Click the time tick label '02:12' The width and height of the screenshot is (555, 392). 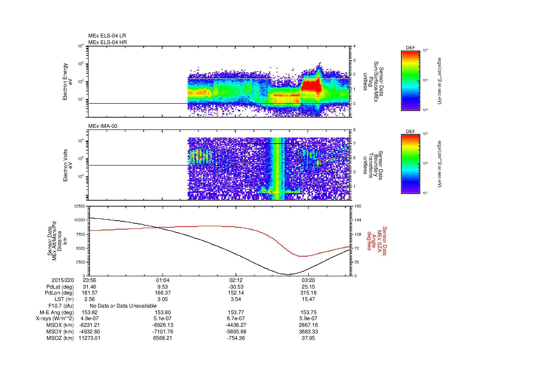pos(236,280)
